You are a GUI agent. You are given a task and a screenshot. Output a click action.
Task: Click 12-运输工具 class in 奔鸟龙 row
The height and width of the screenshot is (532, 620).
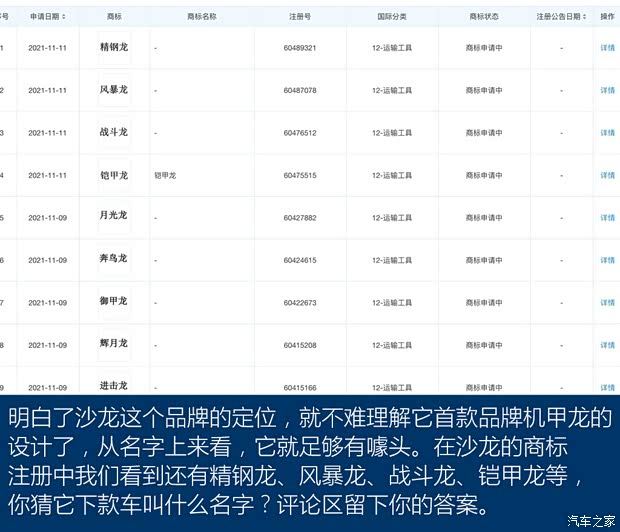(392, 260)
